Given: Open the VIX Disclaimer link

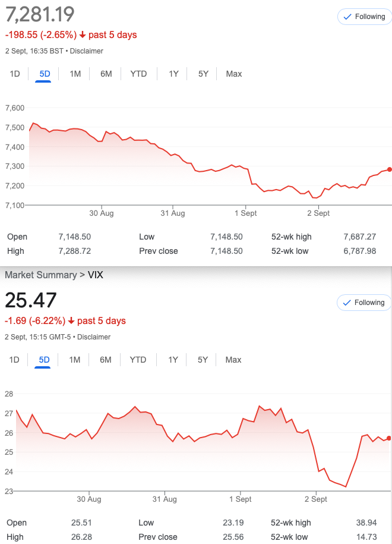Looking at the screenshot, I should [x=93, y=337].
